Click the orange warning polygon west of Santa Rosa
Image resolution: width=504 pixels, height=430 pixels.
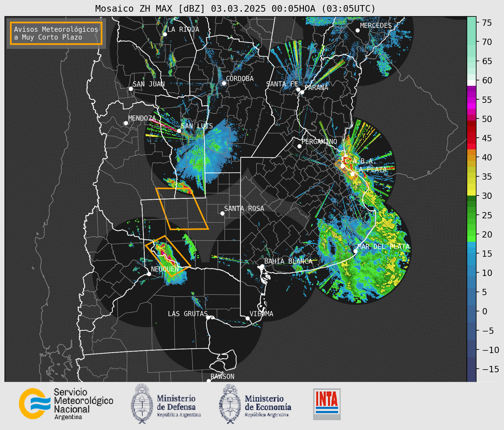[182, 209]
